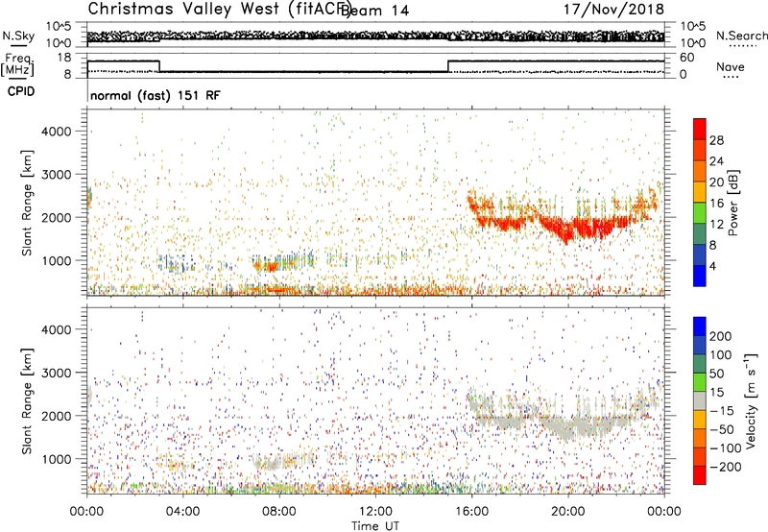The height and width of the screenshot is (532, 768).
Task: Click the '16:00' time axis label
Action: 471,512
